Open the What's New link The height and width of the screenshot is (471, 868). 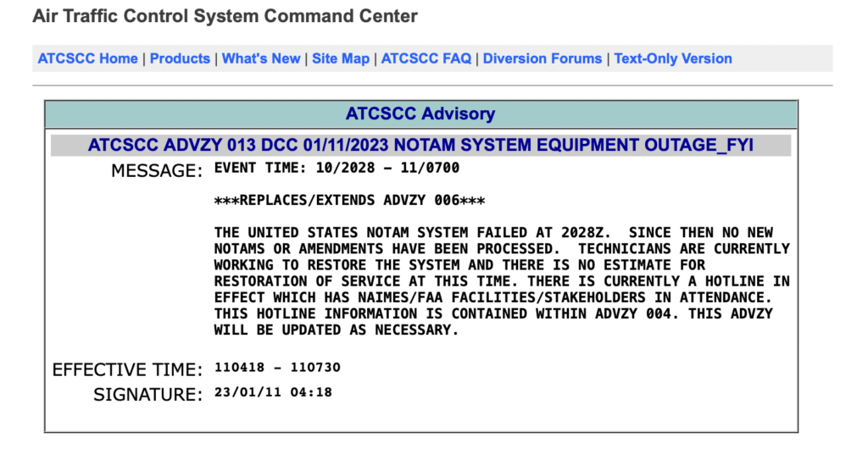pyautogui.click(x=261, y=58)
